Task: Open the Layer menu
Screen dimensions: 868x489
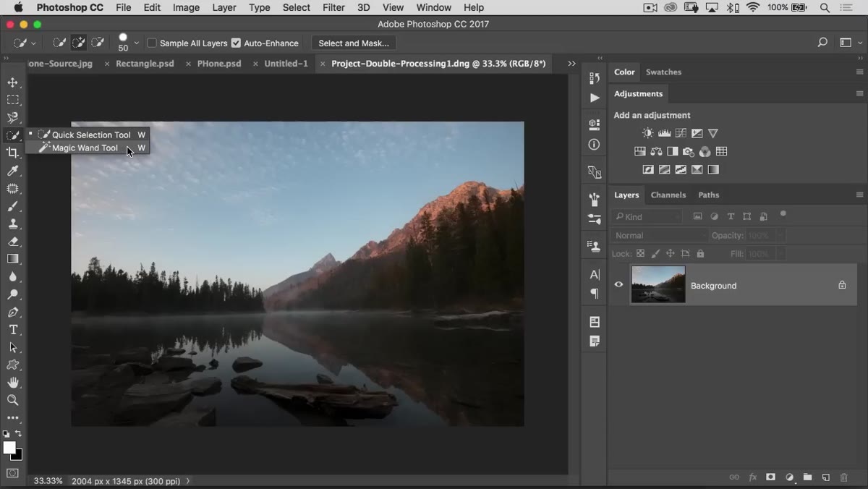Action: [x=224, y=7]
